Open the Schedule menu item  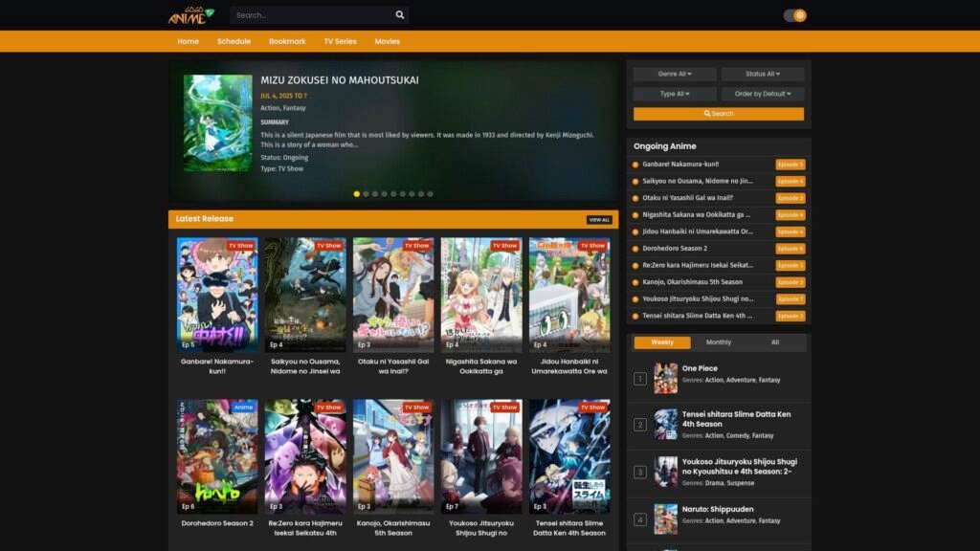[x=234, y=41]
